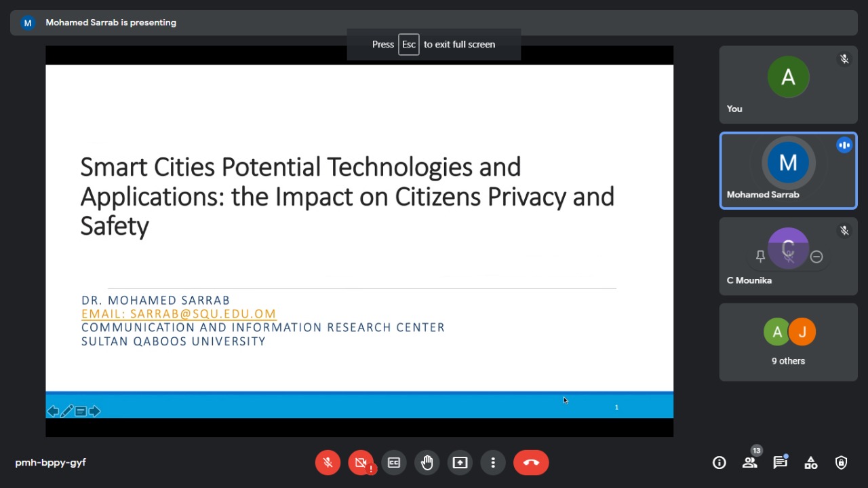868x488 pixels.
Task: Click the 'Mohamed Sarrab is presenting' banner text
Action: 111,22
